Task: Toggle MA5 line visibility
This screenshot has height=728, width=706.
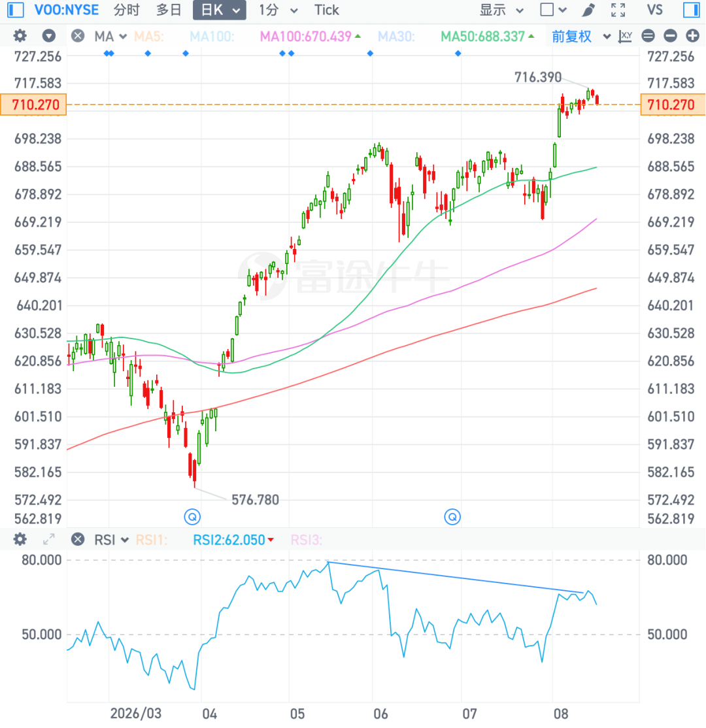Action: (x=148, y=36)
